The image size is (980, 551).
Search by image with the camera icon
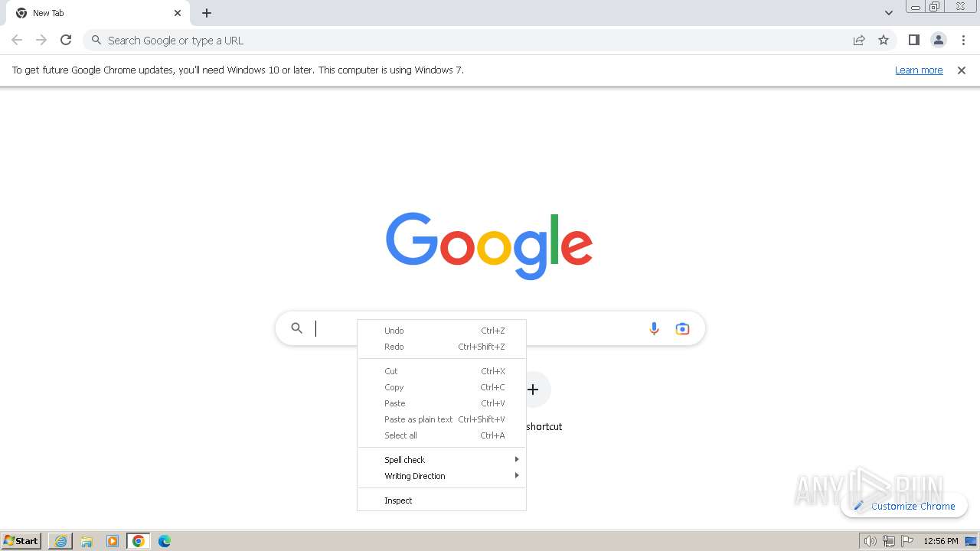point(682,328)
